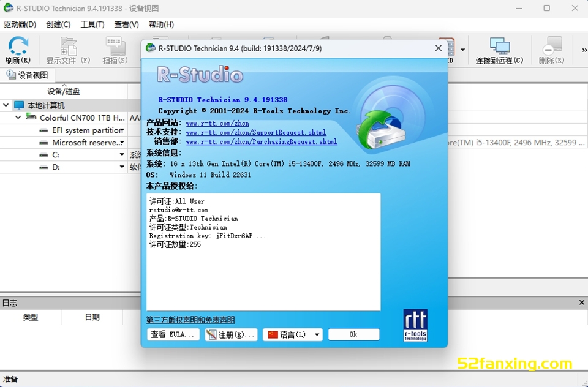Image resolution: width=588 pixels, height=387 pixels.
Task: Click the 注册(R)... button
Action: (x=232, y=334)
